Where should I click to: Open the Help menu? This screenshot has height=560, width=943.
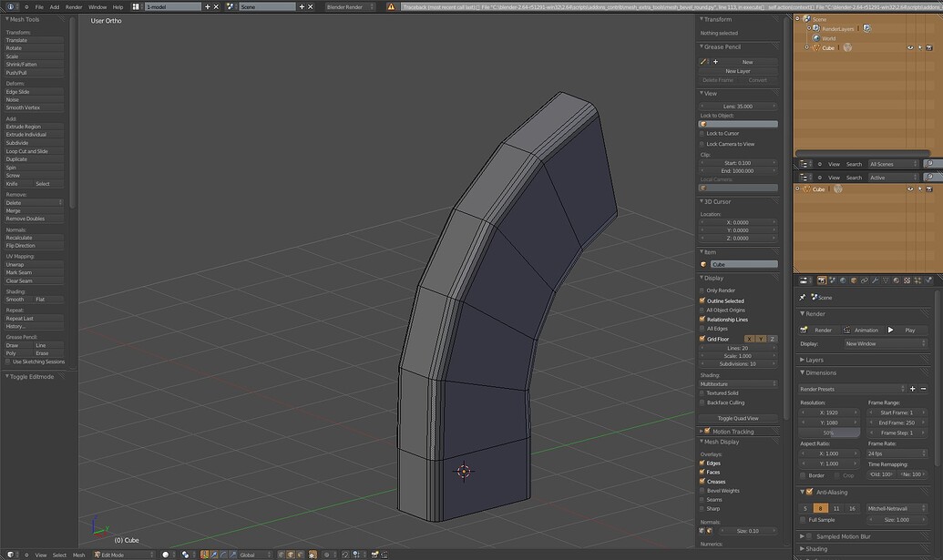click(118, 7)
